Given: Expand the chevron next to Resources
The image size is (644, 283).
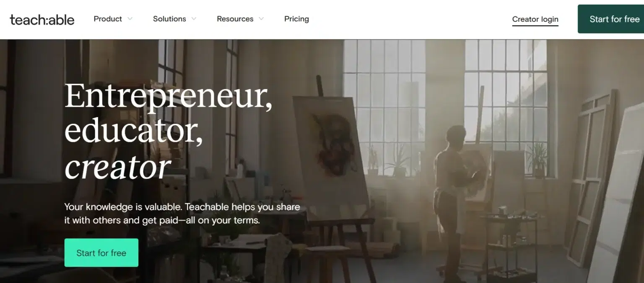Looking at the screenshot, I should coord(261,19).
